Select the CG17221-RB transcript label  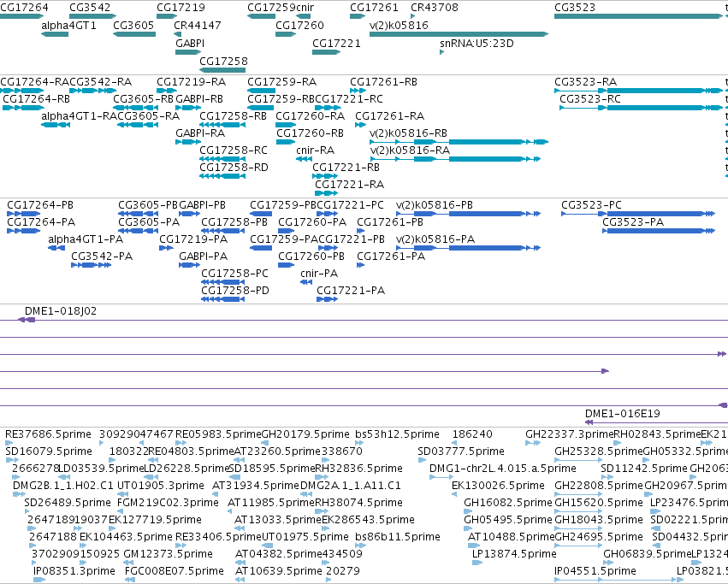346,167
